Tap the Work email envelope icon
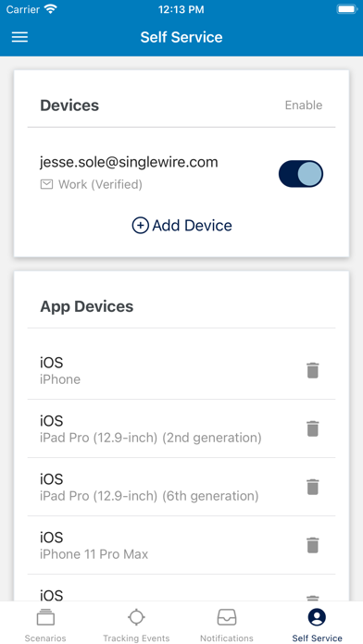 (46, 185)
